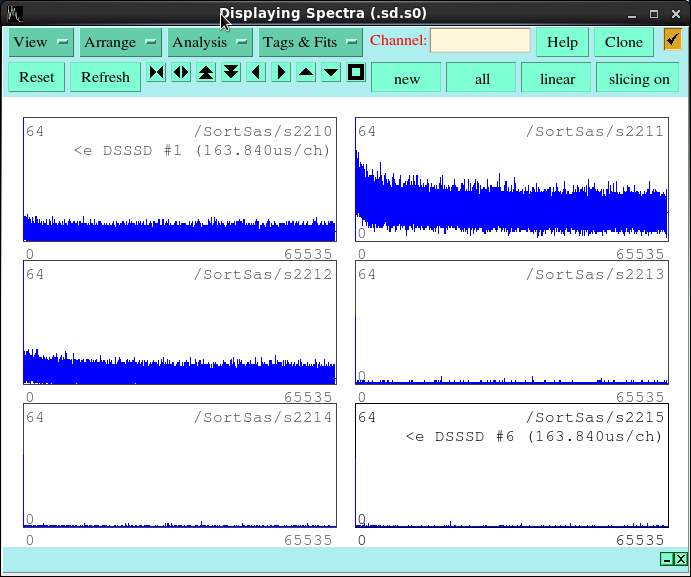This screenshot has width=691, height=577.
Task: Click the Refresh button
Action: pyautogui.click(x=105, y=77)
